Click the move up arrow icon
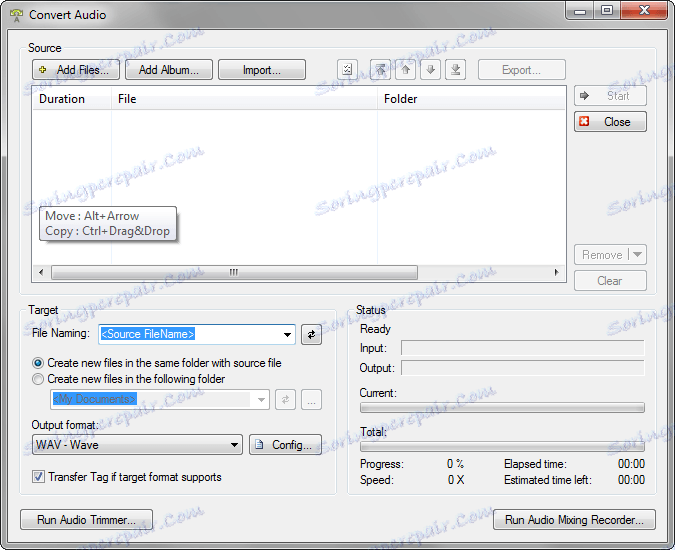 pos(406,70)
